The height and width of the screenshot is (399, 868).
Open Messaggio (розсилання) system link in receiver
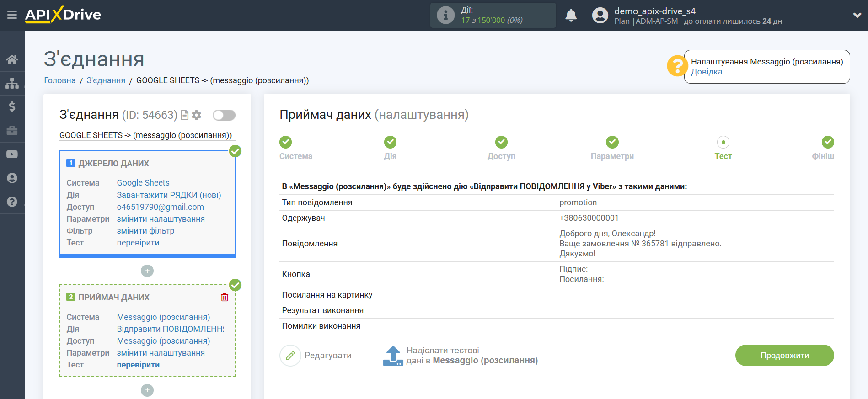tap(164, 317)
